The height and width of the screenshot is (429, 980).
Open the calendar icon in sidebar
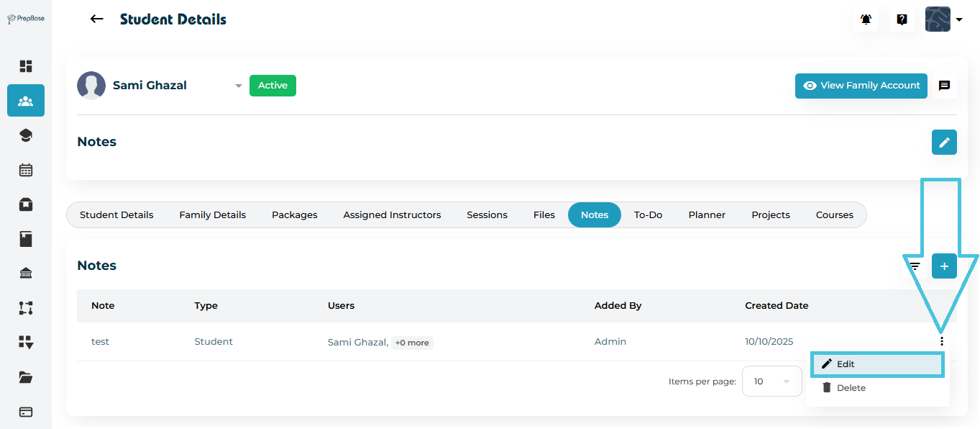pyautogui.click(x=26, y=170)
